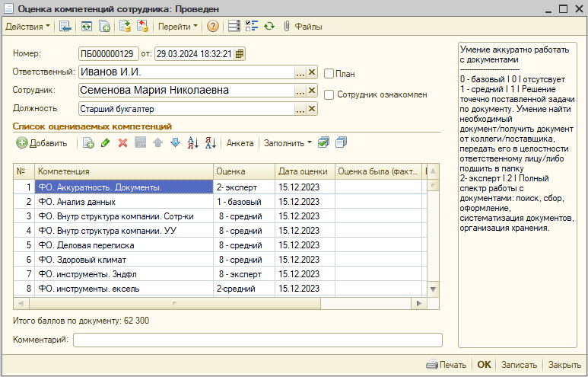Screen dimensions: 588x377
Task: Click the help question mark icon
Action: 213,27
